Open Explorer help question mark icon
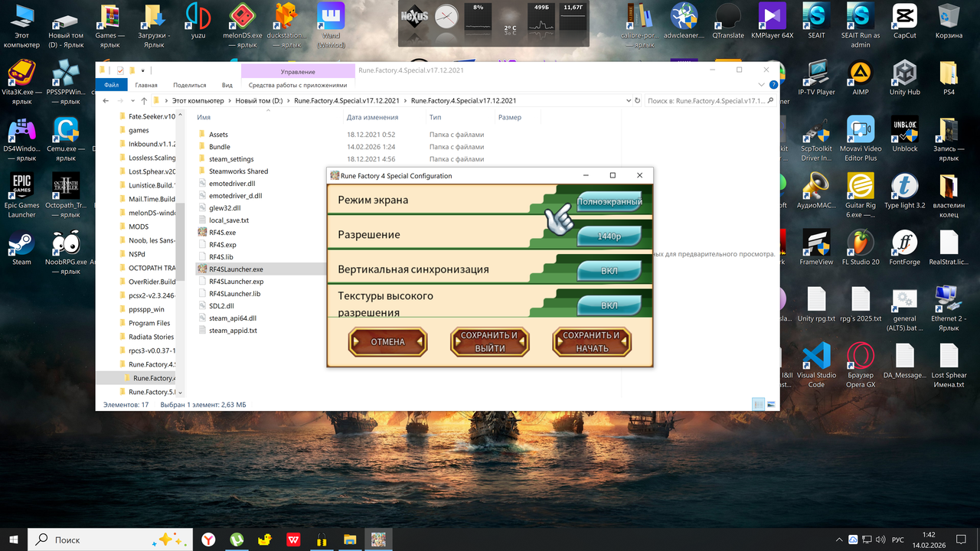 [773, 85]
